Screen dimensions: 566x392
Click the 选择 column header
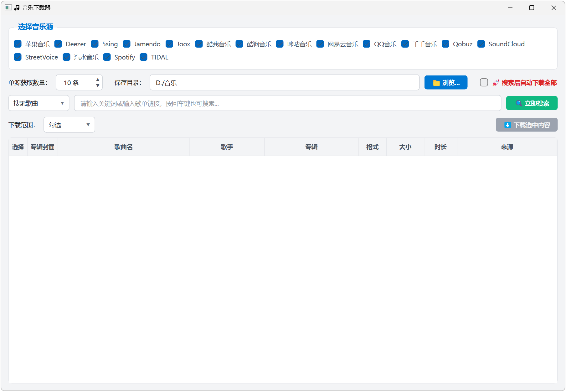tap(18, 147)
